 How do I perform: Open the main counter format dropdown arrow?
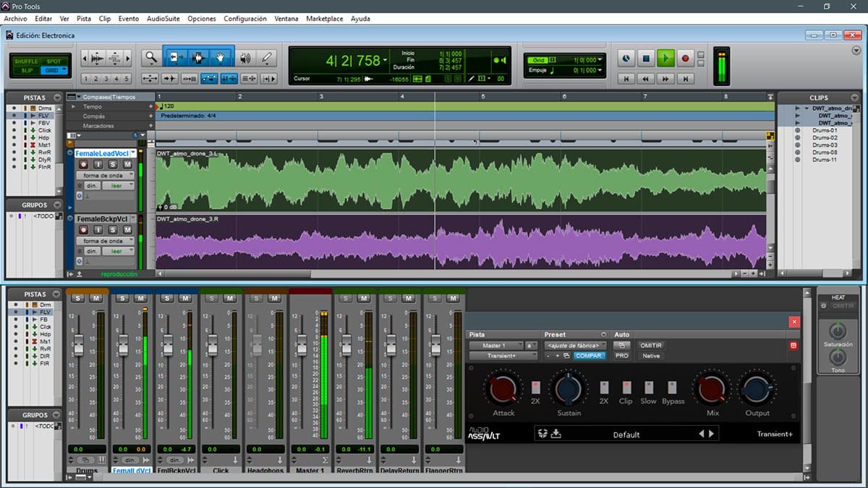tap(385, 60)
